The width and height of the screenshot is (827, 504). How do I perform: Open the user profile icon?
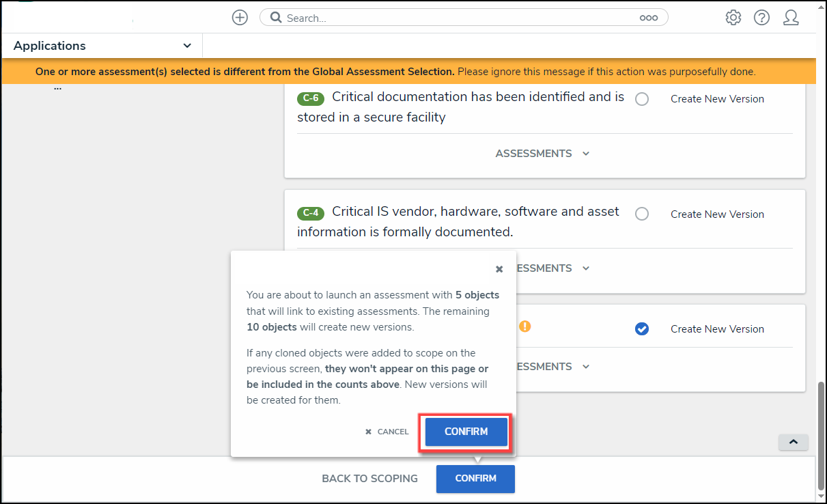[x=791, y=18]
